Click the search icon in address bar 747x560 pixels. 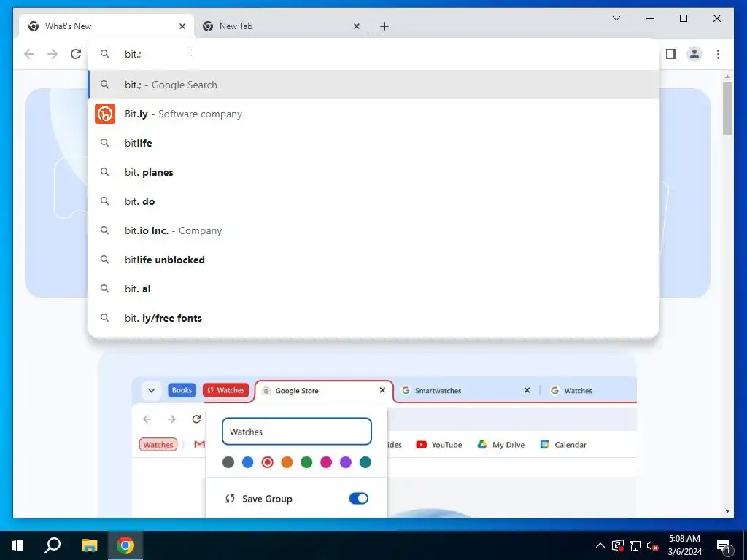pos(105,54)
